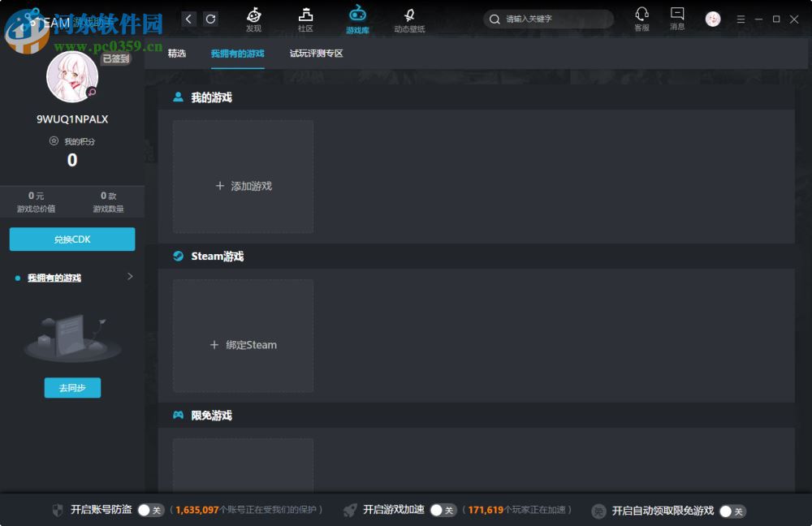Turn on 游戏加速 game acceleration

click(443, 510)
